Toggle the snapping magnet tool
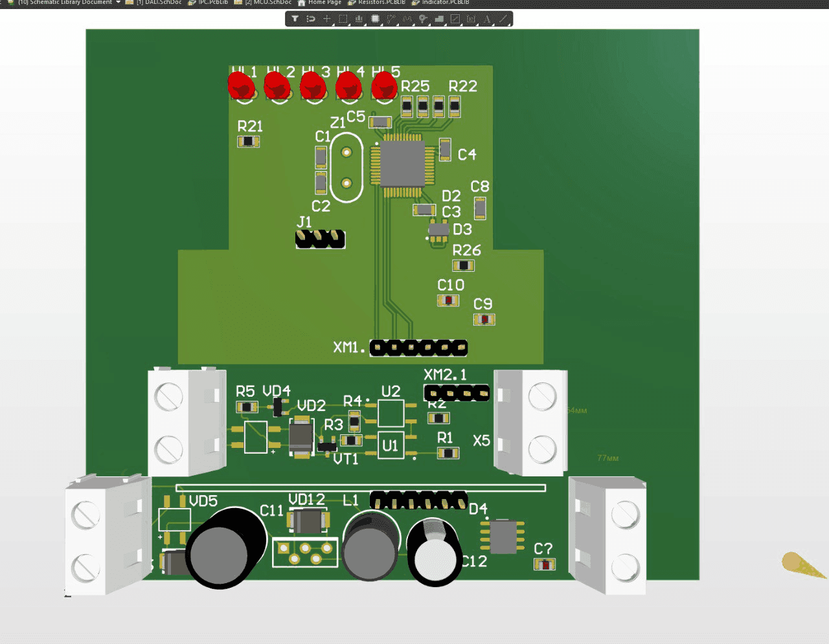Viewport: 829px width, 644px height. pyautogui.click(x=311, y=19)
